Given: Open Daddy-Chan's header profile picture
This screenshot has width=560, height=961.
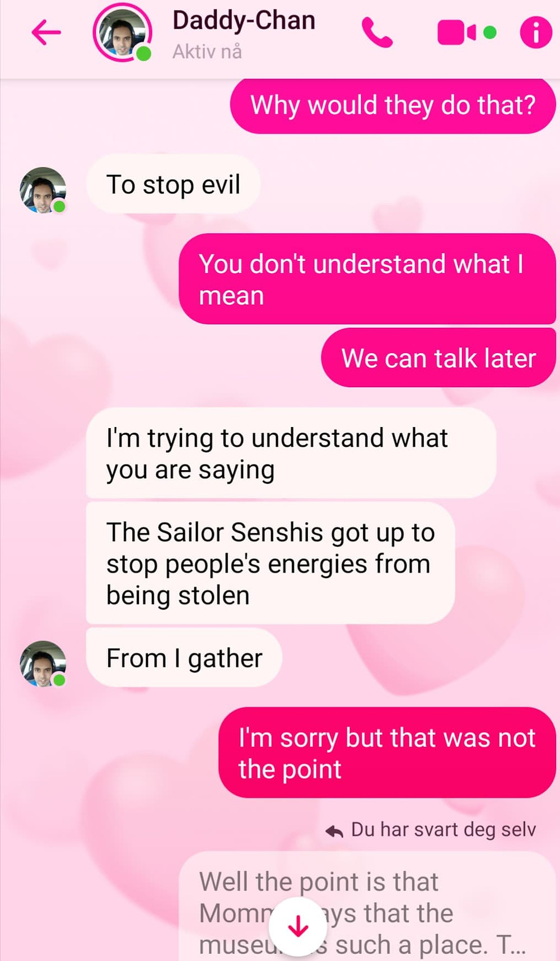Looking at the screenshot, I should click(123, 33).
